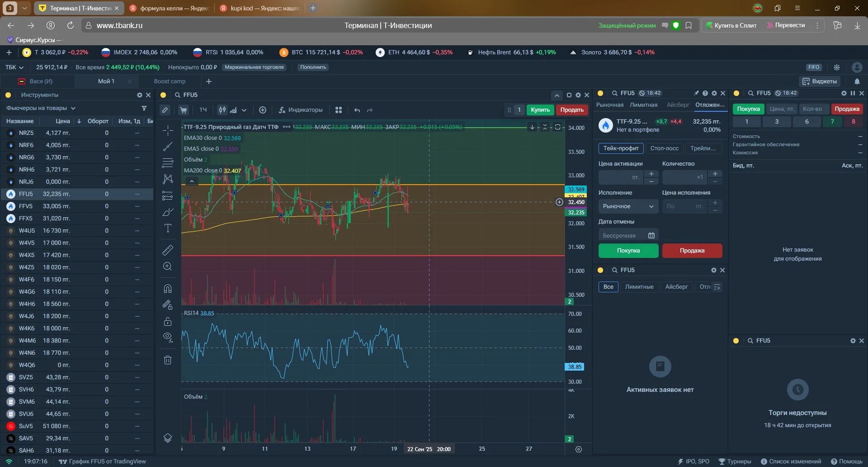This screenshot has height=467, width=868.
Task: Open chart settings gear near the time axis
Action: click(x=578, y=449)
